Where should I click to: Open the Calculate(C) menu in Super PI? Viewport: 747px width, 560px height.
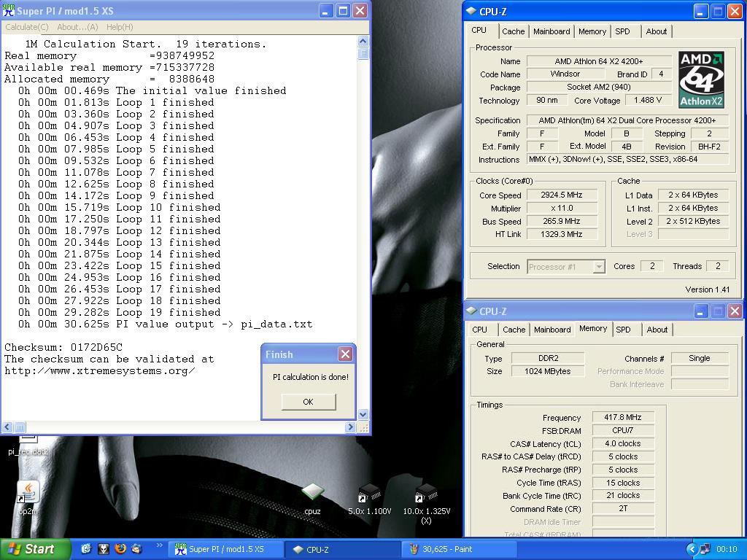(x=27, y=27)
